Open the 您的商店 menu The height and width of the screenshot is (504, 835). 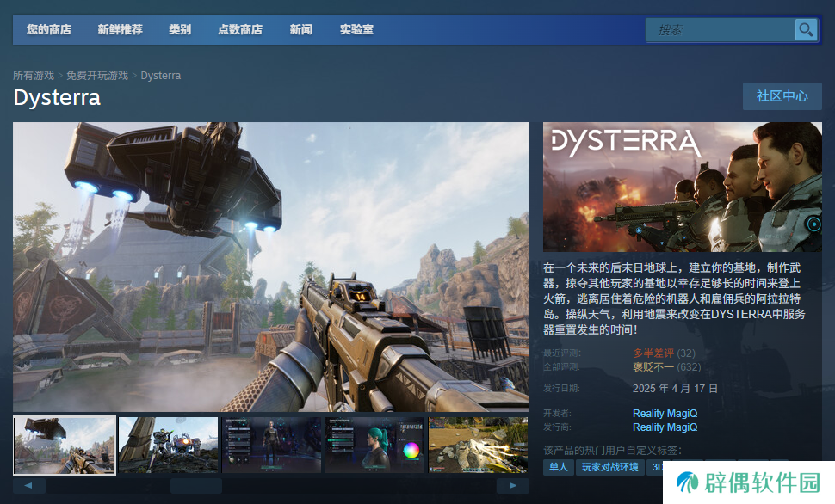[49, 29]
